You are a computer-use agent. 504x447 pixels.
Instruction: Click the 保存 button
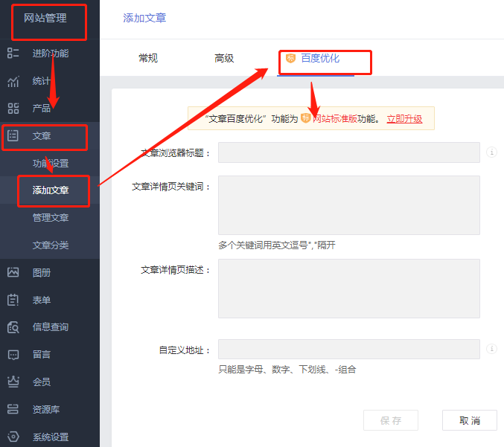391,420
